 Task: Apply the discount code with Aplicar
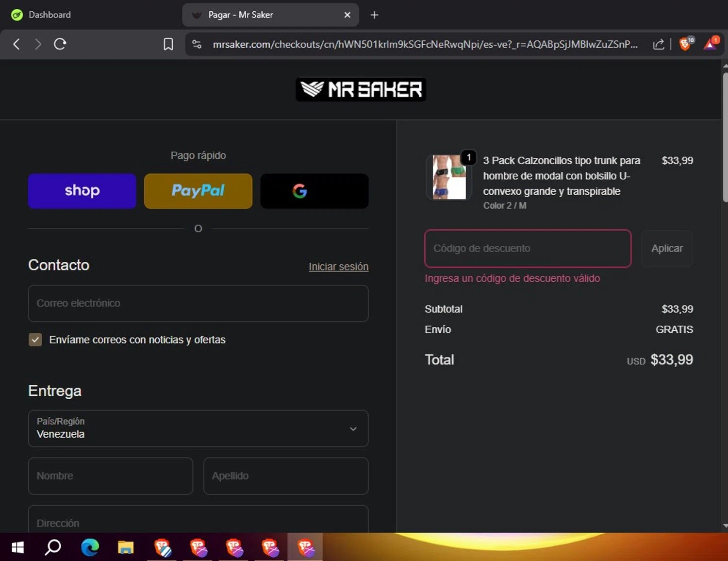coord(667,248)
